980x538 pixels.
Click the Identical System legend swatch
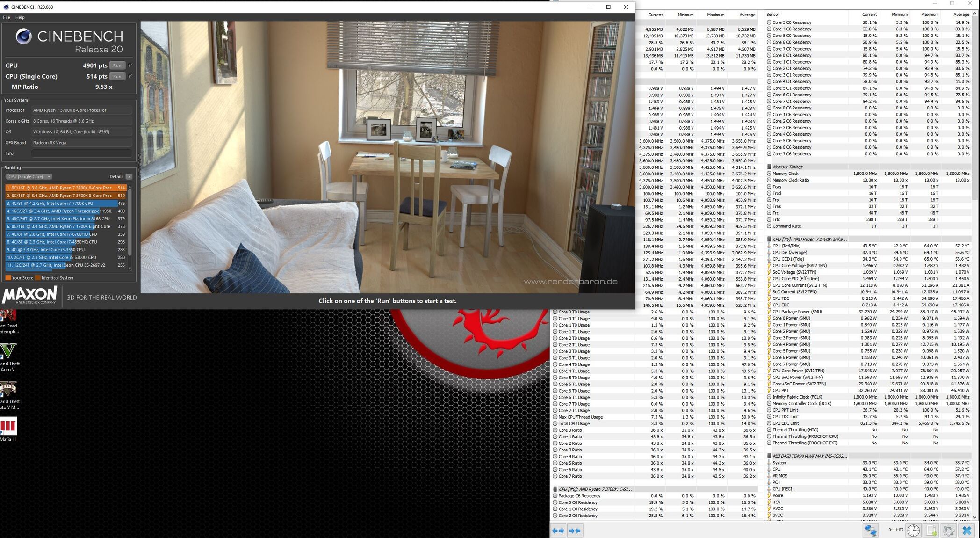click(37, 278)
